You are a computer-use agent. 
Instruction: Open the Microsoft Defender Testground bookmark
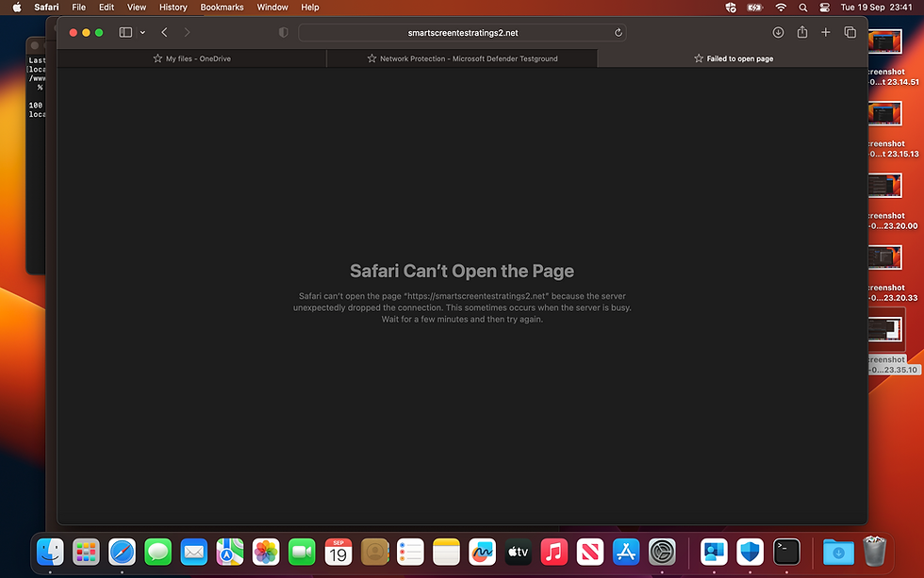[461, 58]
